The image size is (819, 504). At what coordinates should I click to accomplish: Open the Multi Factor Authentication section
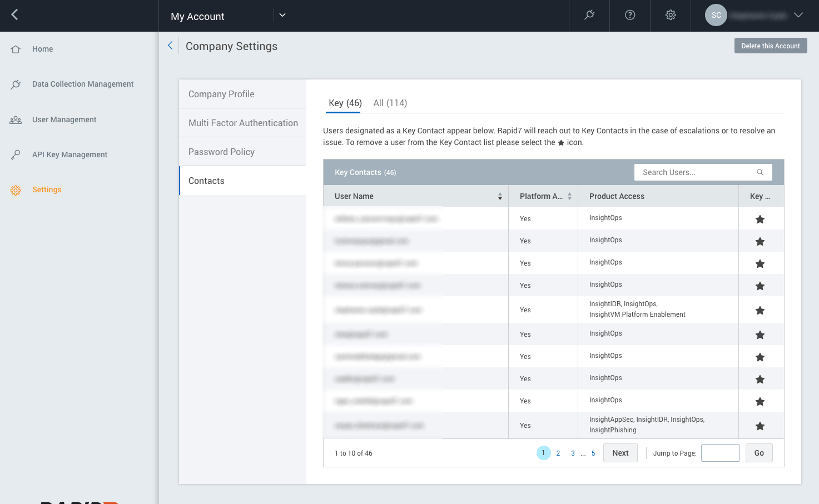(242, 123)
